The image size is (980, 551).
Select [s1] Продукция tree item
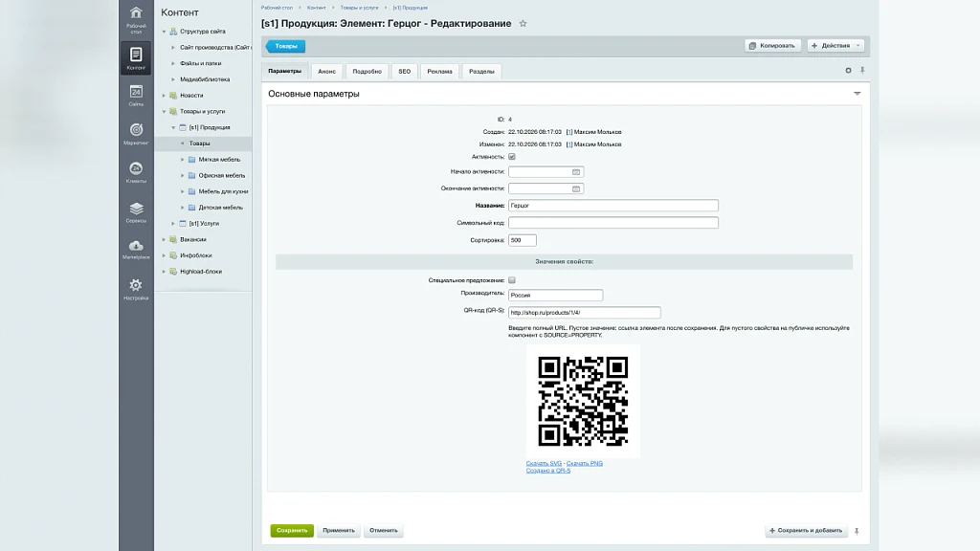pos(210,127)
